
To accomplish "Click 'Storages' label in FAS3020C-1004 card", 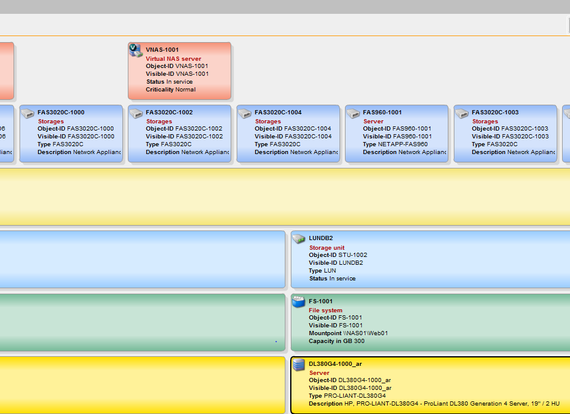I will [x=268, y=121].
